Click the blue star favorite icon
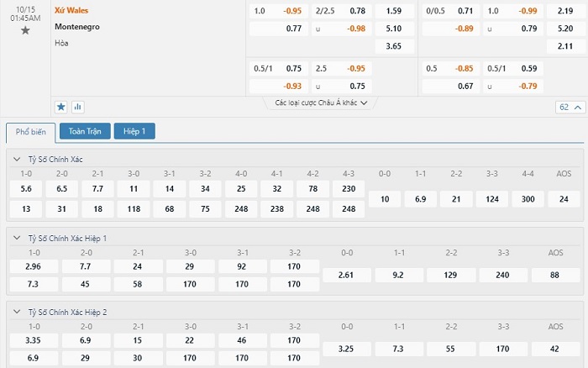Image resolution: width=588 pixels, height=368 pixels. pyautogui.click(x=60, y=107)
